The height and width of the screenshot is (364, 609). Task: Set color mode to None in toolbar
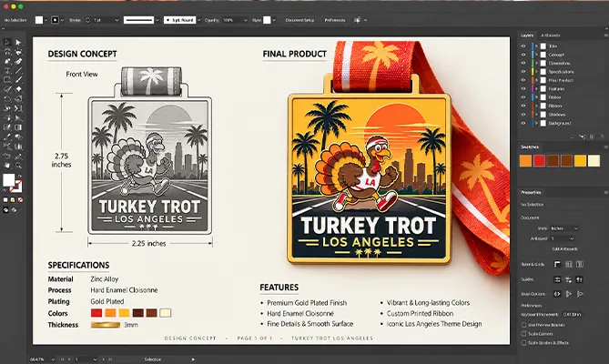click(x=20, y=200)
